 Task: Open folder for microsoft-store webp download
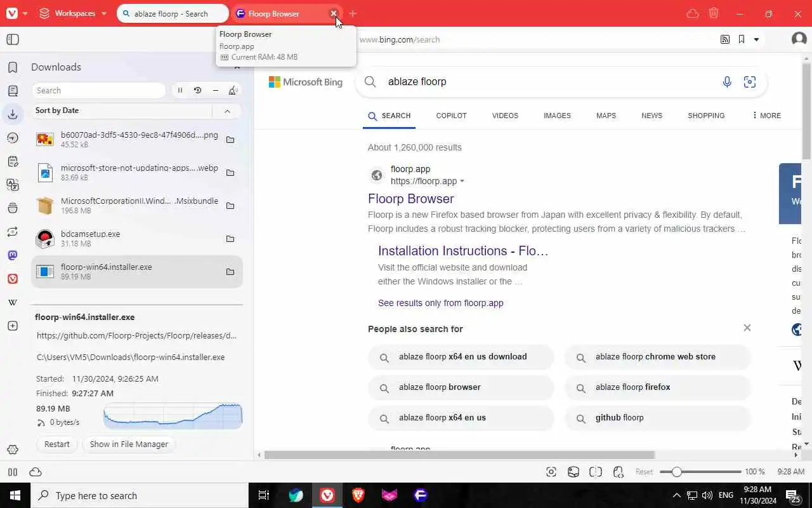coord(230,173)
